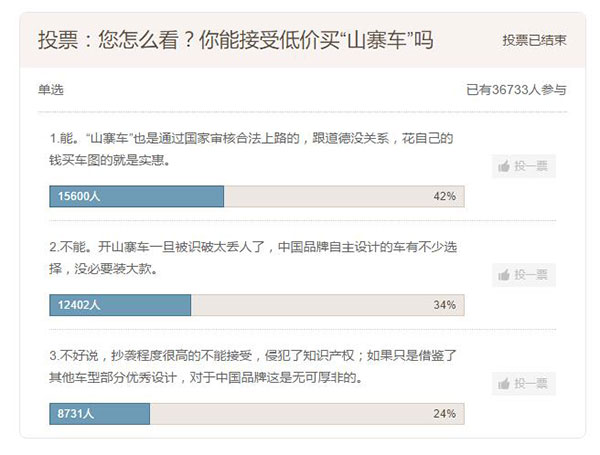Click the blue 15600人 result bar
This screenshot has height=455, width=600.
pyautogui.click(x=136, y=196)
